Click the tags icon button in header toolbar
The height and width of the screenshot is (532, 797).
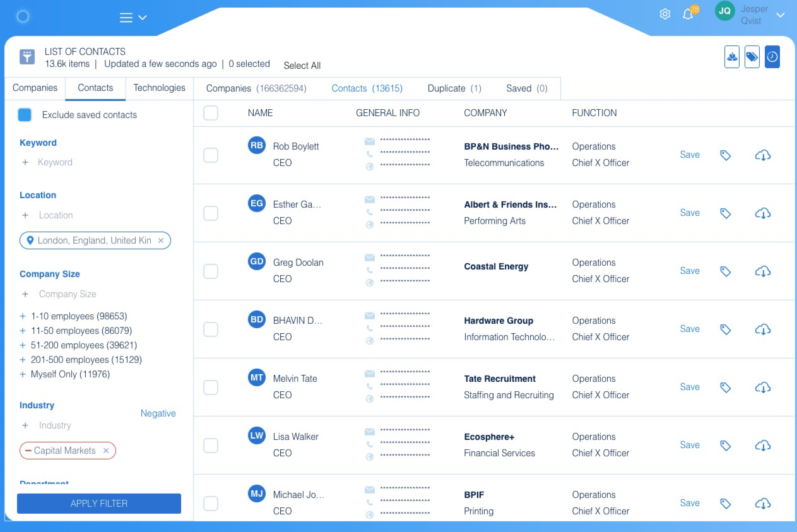click(752, 57)
